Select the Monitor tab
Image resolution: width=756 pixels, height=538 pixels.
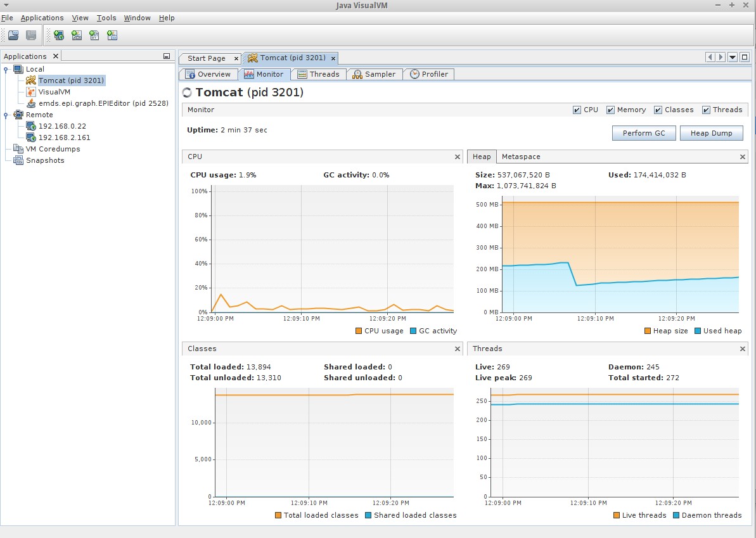click(264, 74)
